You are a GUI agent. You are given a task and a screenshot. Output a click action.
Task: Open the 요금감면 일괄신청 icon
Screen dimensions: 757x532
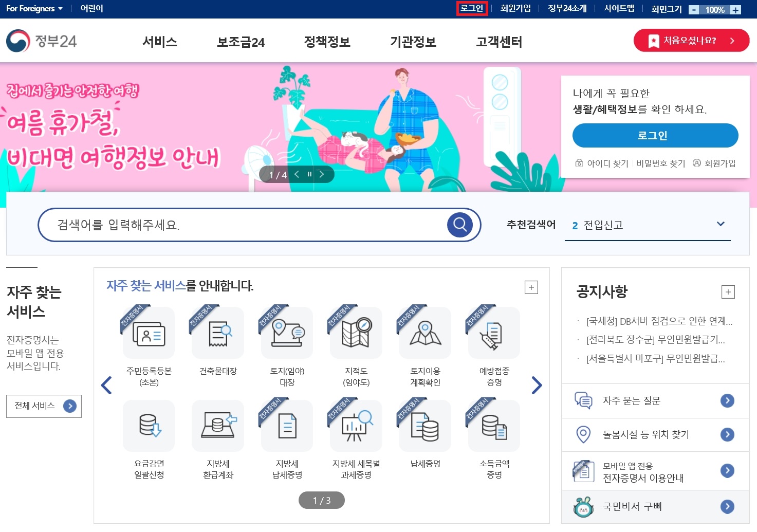click(x=149, y=426)
